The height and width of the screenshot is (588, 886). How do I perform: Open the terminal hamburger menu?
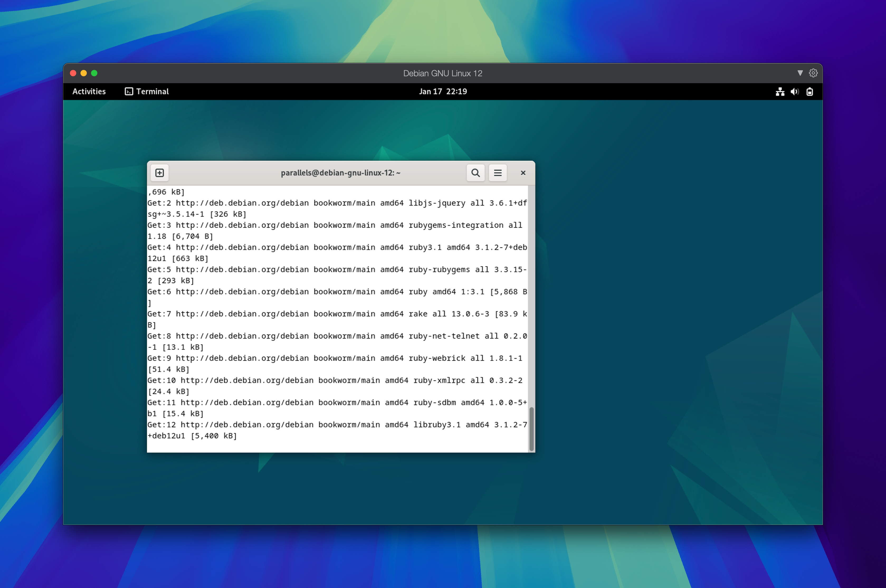[x=497, y=173]
